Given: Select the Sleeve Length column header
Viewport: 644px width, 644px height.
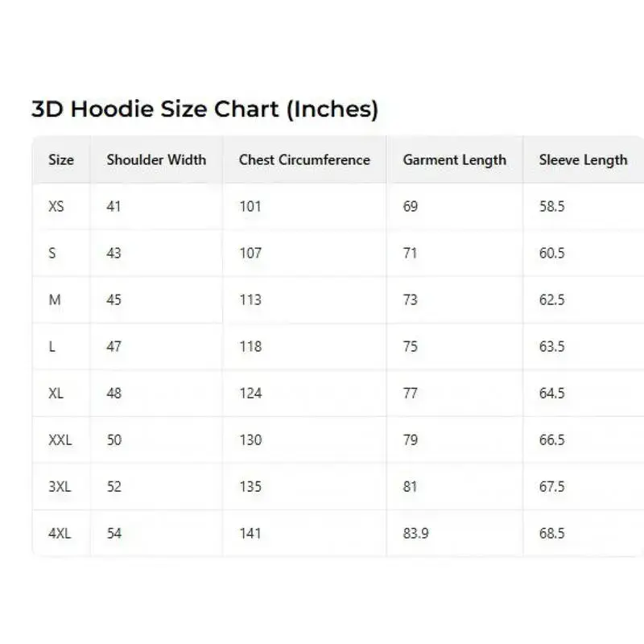Looking at the screenshot, I should pos(583,159).
